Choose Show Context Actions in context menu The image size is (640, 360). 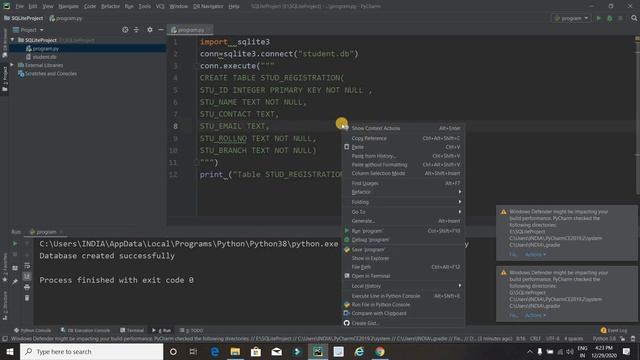403,128
